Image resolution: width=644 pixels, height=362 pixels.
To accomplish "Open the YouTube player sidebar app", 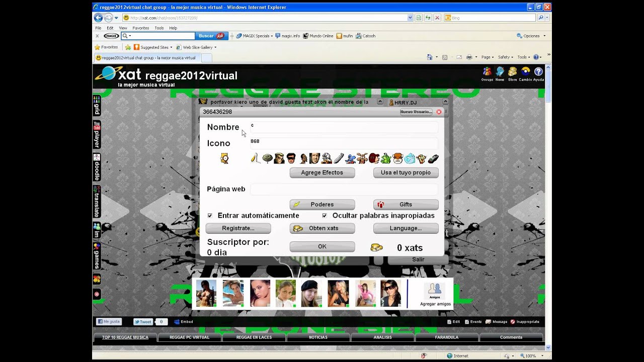I will [x=97, y=134].
